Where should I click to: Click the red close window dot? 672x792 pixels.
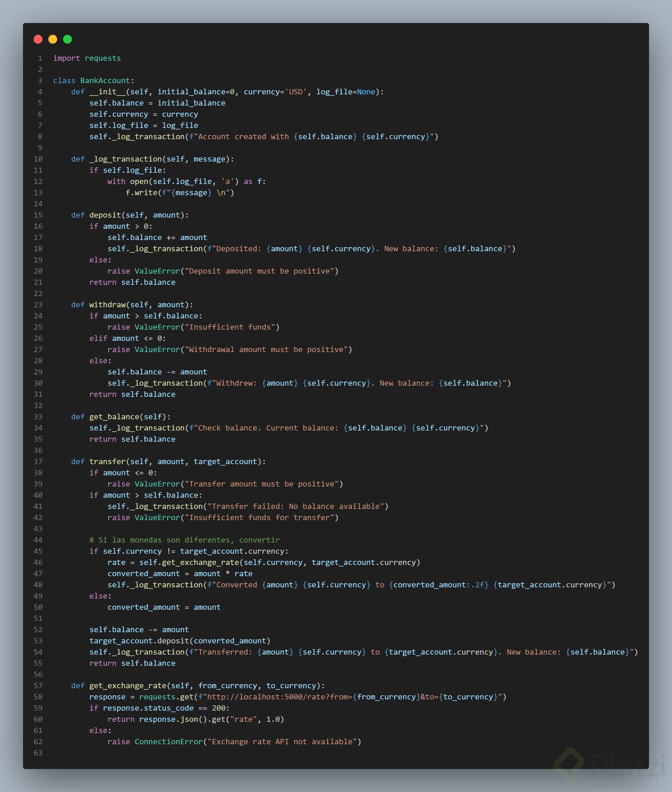point(38,39)
